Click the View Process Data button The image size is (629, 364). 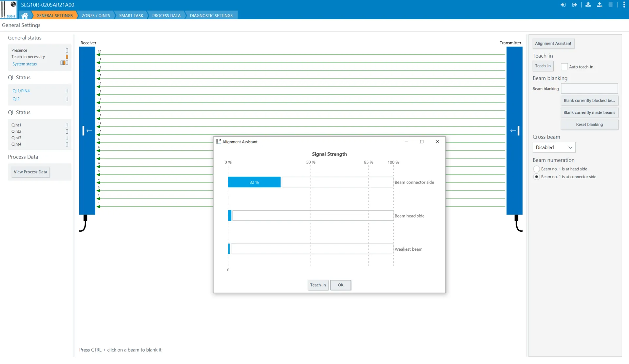[30, 172]
